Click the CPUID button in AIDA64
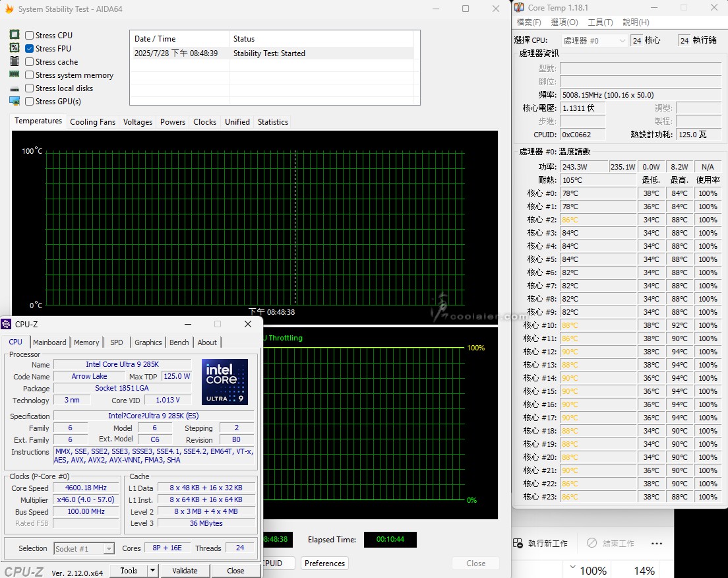 [278, 563]
